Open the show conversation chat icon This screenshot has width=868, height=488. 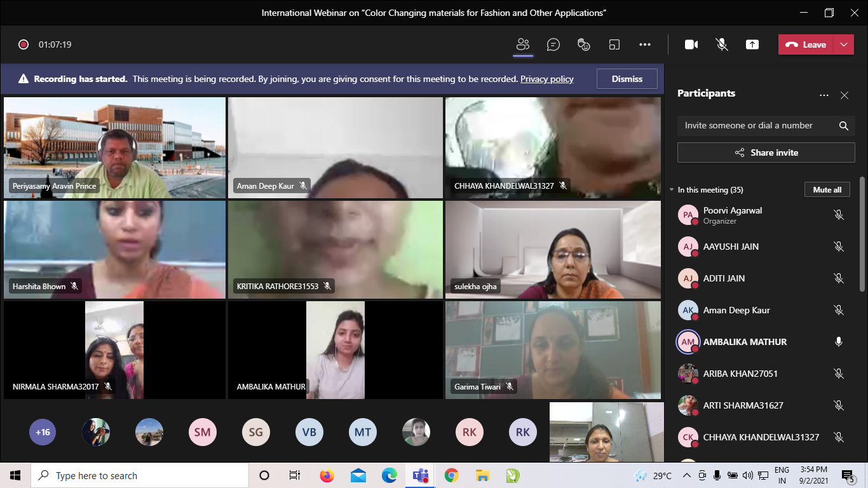pos(553,44)
